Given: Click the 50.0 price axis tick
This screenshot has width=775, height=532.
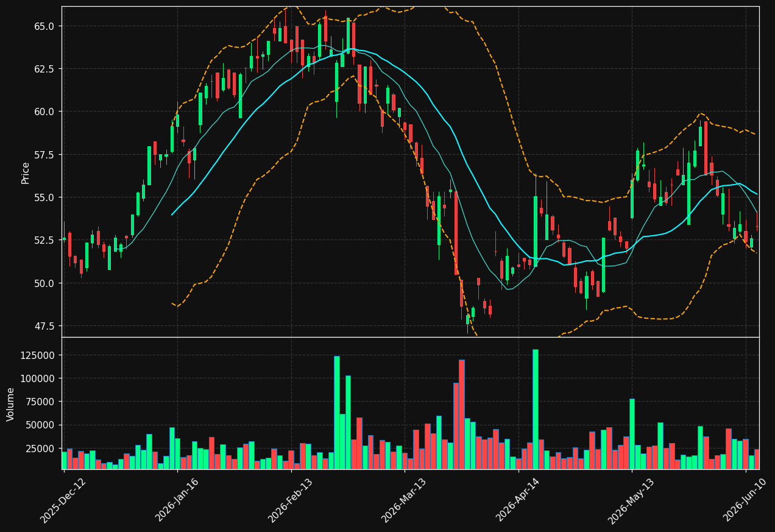Looking at the screenshot, I should [x=44, y=283].
